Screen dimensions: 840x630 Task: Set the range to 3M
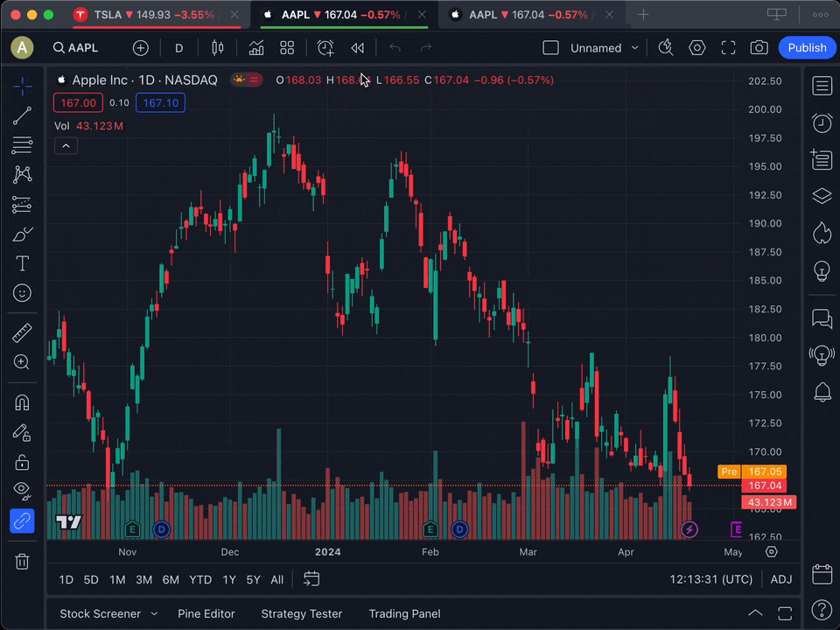tap(143, 579)
